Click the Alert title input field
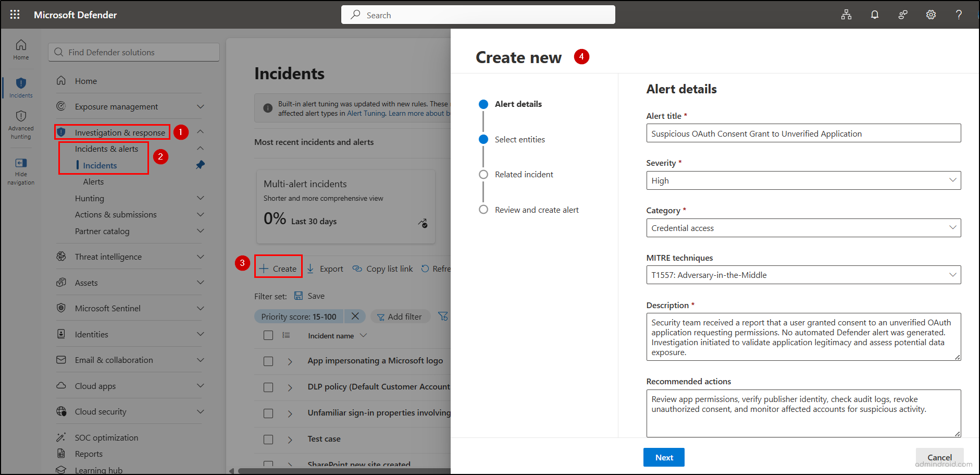This screenshot has height=475, width=980. (x=803, y=133)
